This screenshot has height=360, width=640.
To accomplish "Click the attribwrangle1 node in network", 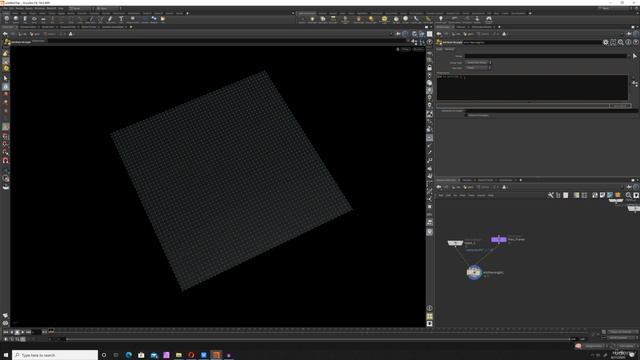I will [x=474, y=272].
